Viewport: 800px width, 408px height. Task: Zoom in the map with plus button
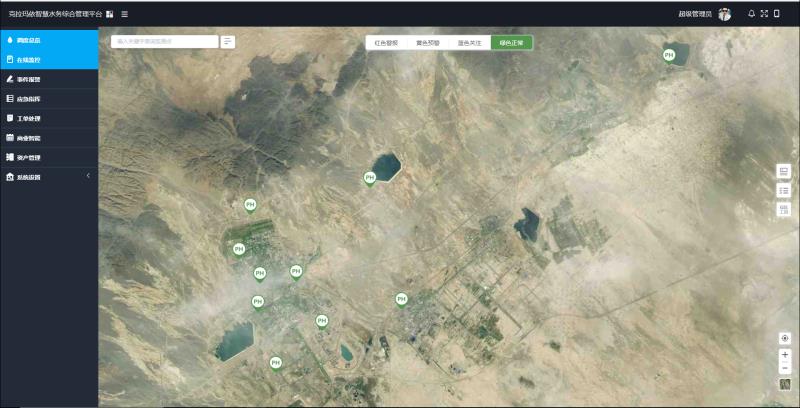784,355
